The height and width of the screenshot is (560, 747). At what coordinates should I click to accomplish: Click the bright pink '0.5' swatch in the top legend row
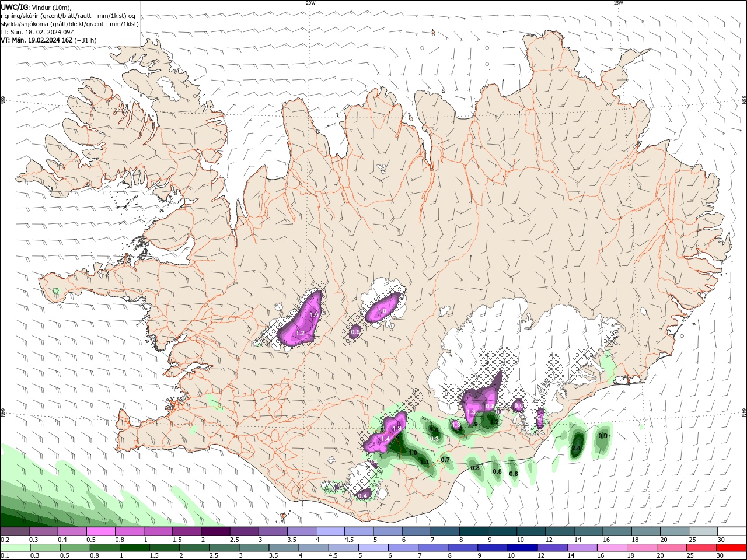[x=100, y=531]
